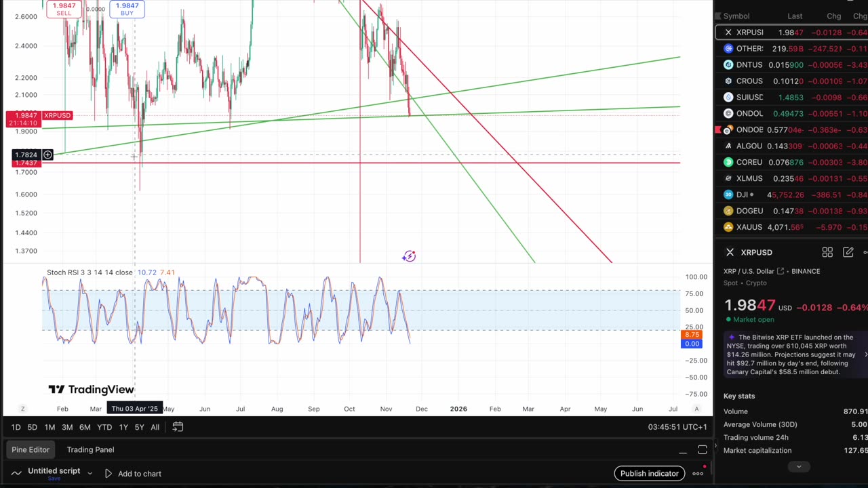Select the 1M time range
Viewport: 868px width, 488px height.
(x=50, y=428)
